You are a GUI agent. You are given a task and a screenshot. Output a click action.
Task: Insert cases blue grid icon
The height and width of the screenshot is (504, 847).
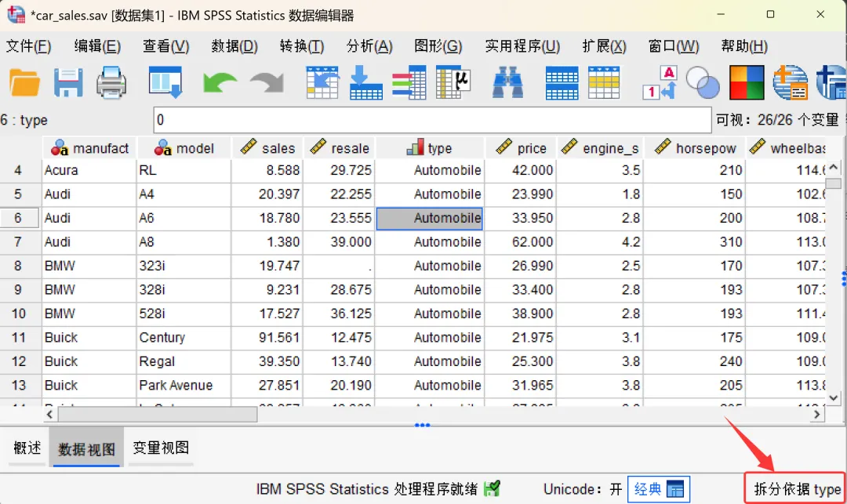562,82
